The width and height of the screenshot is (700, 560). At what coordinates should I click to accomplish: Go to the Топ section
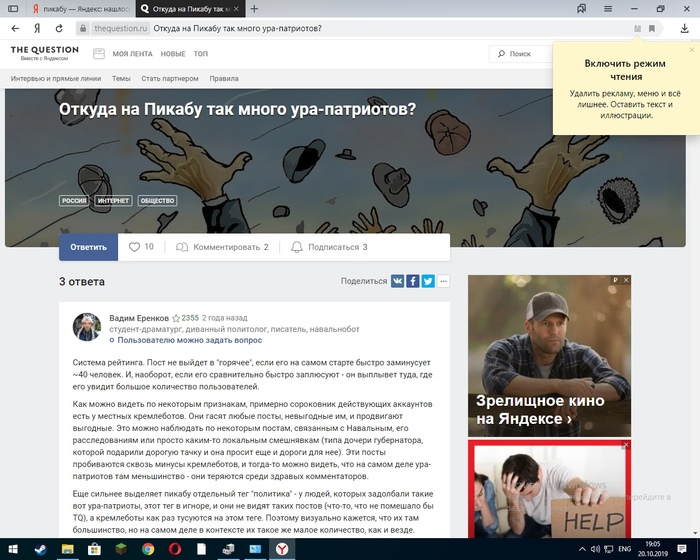pos(201,54)
